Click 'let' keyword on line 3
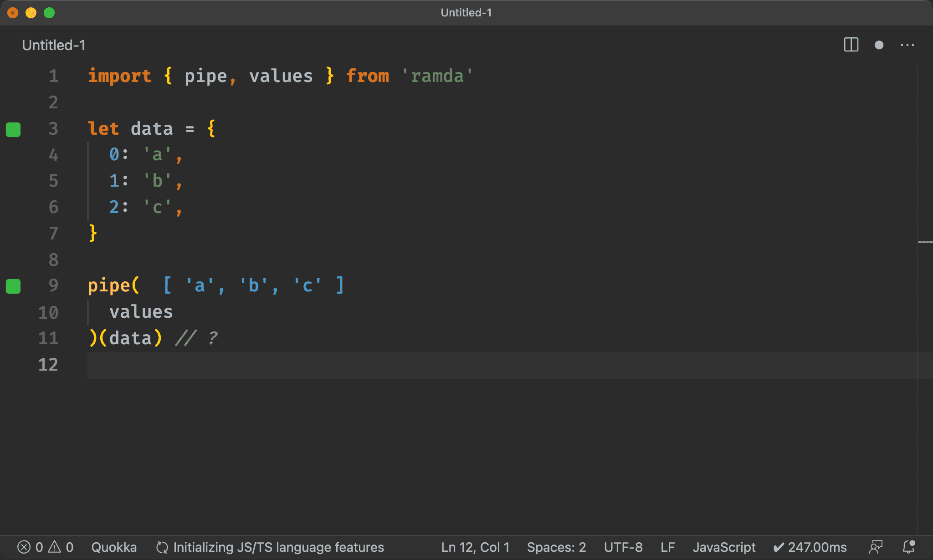This screenshot has width=933, height=560. (103, 129)
